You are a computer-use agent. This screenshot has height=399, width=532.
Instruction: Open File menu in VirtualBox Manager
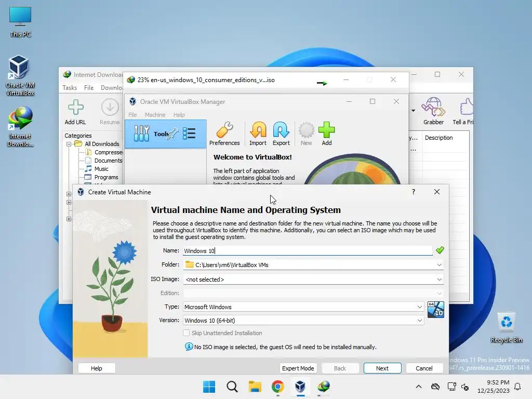point(132,115)
